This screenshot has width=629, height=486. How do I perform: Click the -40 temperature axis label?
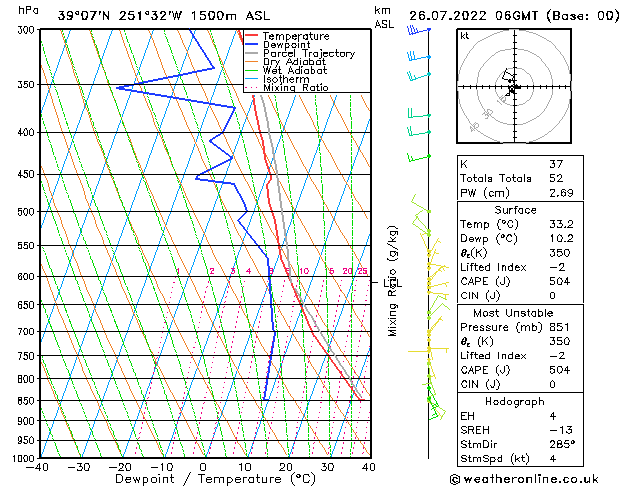[x=37, y=468]
